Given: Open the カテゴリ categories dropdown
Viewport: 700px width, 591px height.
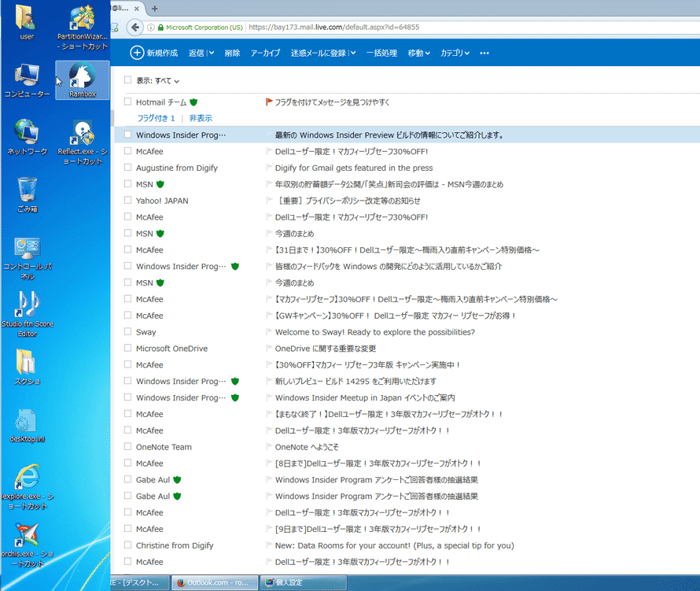Looking at the screenshot, I should tap(455, 54).
